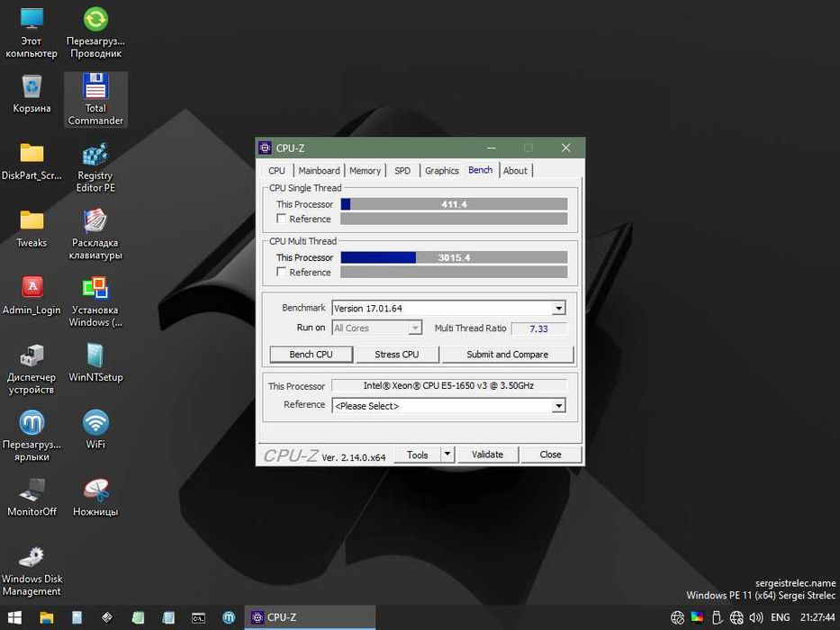Enable Multi Thread Reference checkbox

click(281, 272)
